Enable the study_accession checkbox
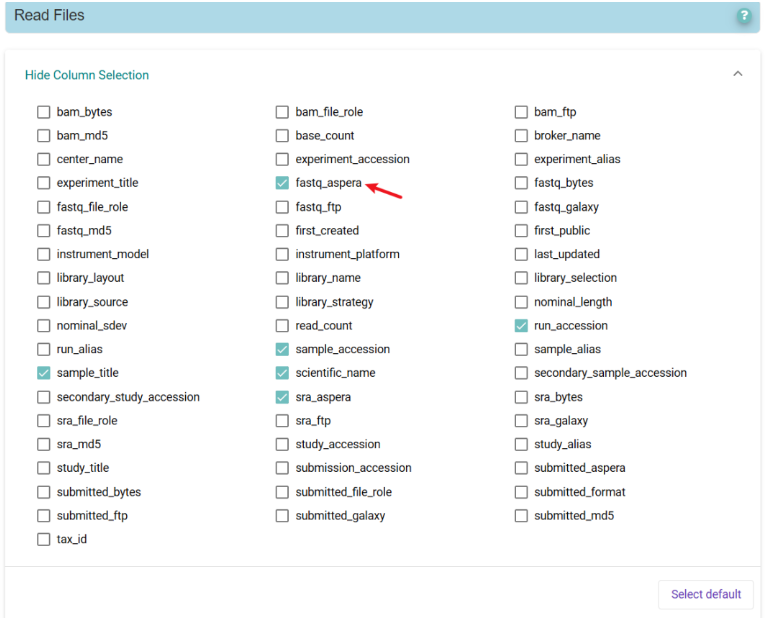Viewport: 765px width, 628px height. [282, 444]
